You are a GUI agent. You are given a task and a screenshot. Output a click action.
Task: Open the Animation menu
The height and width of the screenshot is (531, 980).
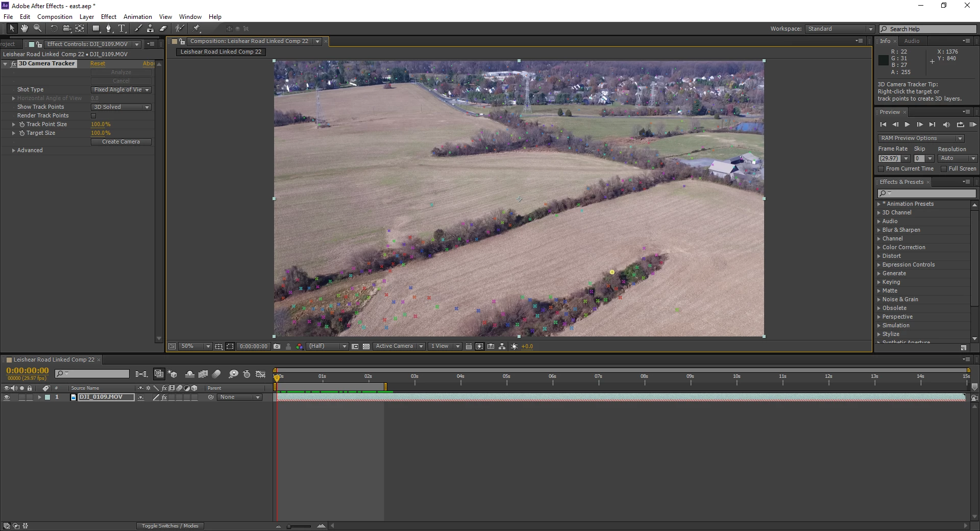(137, 17)
